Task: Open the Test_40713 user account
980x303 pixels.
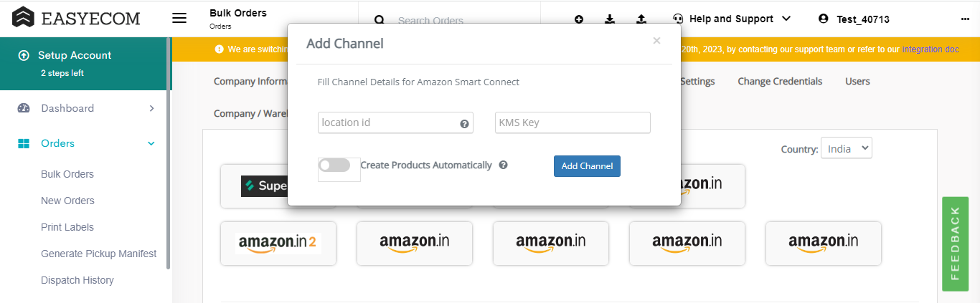Action: [x=854, y=19]
